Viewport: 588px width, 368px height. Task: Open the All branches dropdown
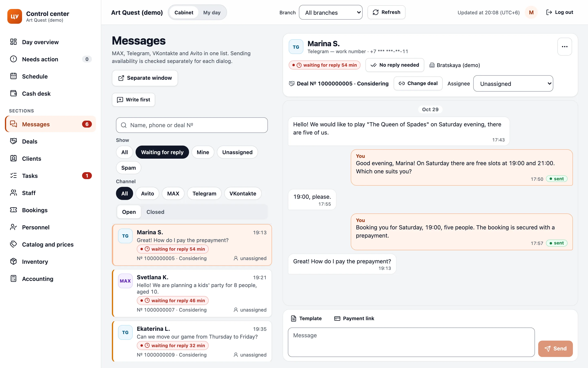pos(331,12)
